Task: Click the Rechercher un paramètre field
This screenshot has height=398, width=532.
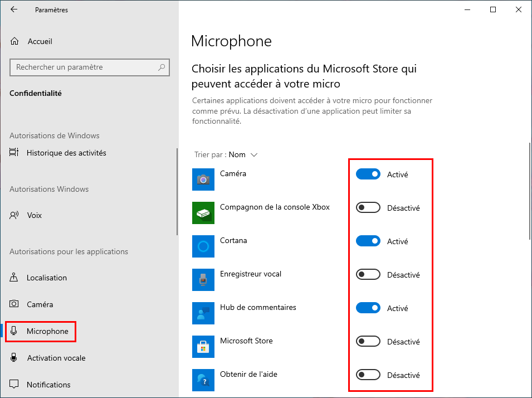Action: (x=90, y=67)
